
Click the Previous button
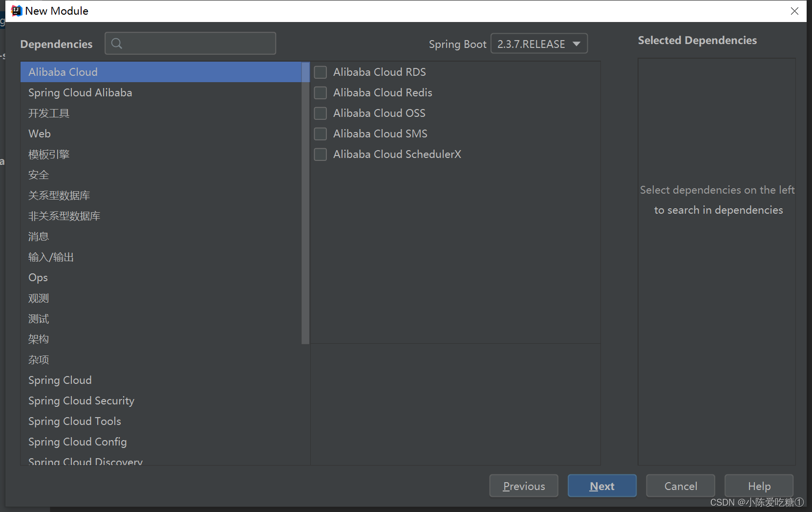point(524,486)
